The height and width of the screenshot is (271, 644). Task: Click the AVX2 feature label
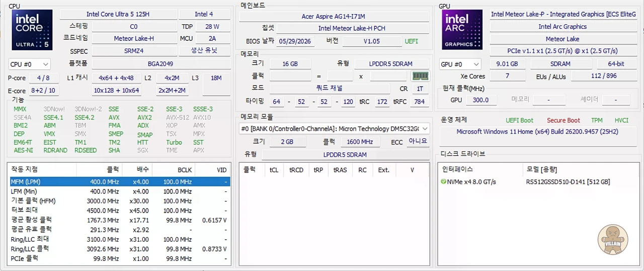pyautogui.click(x=144, y=117)
